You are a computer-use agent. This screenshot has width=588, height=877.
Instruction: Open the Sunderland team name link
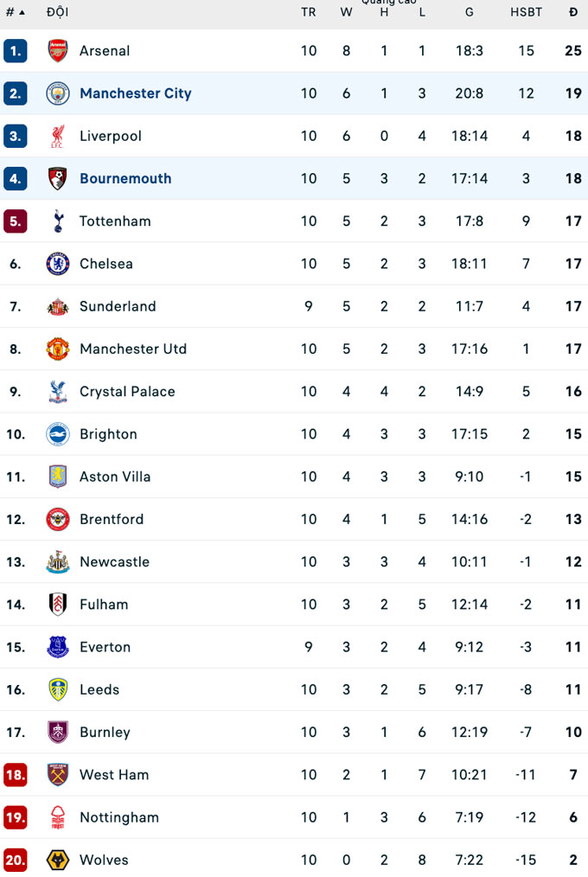tap(118, 307)
